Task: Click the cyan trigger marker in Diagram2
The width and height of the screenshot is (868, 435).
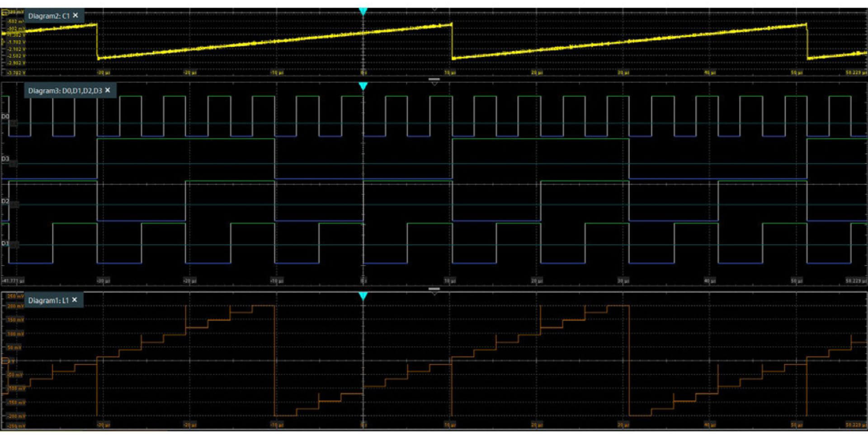Action: (x=363, y=11)
